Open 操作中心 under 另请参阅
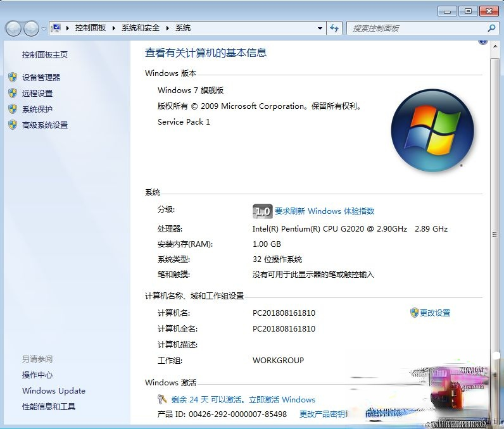Viewport: 504px width, 429px height. [37, 375]
